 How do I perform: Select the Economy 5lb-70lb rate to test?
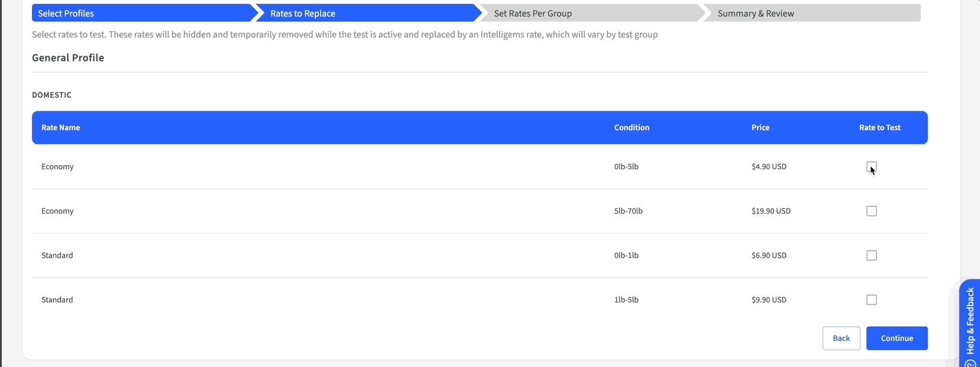[x=871, y=211]
